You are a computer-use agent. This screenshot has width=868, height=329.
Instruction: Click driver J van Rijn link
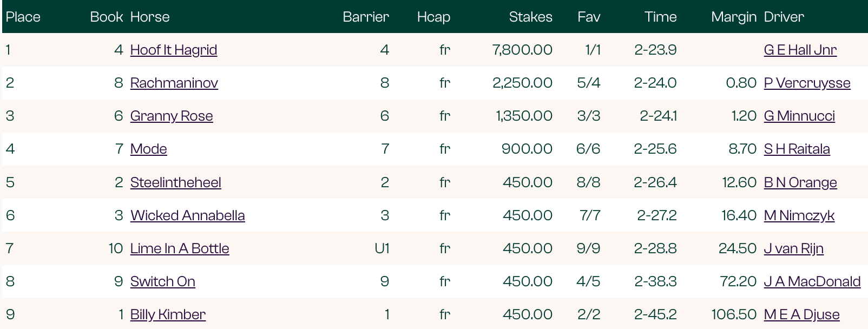pyautogui.click(x=793, y=248)
